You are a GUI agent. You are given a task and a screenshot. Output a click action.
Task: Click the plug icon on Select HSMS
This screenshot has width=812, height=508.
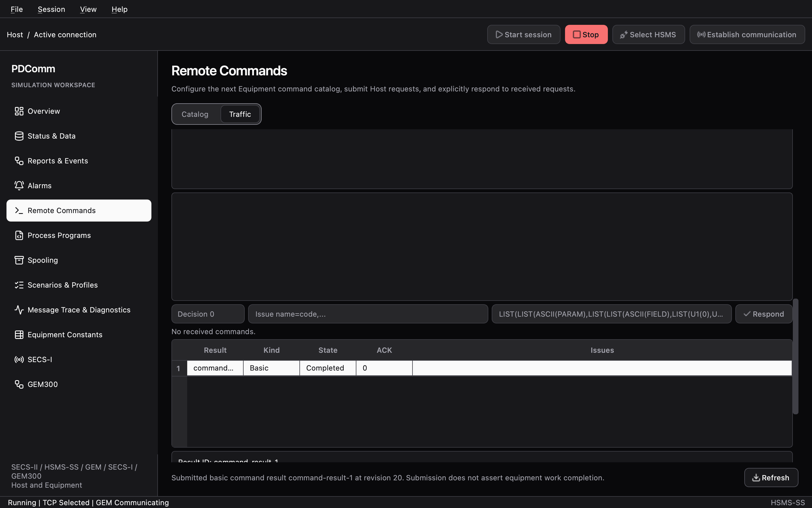click(x=623, y=35)
